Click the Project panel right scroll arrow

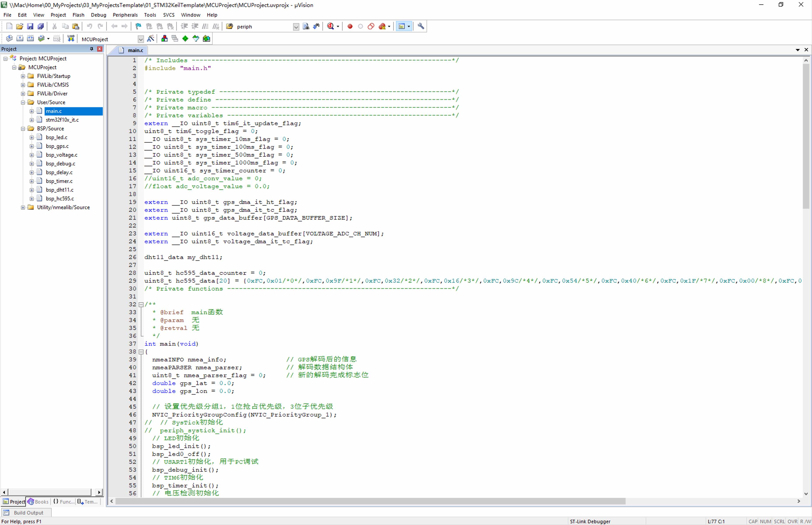tap(99, 492)
